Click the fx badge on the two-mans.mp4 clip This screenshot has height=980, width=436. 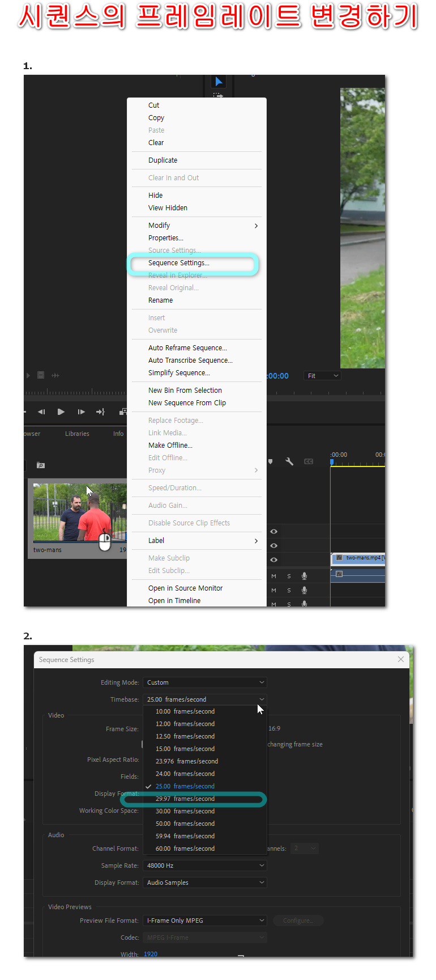point(339,558)
